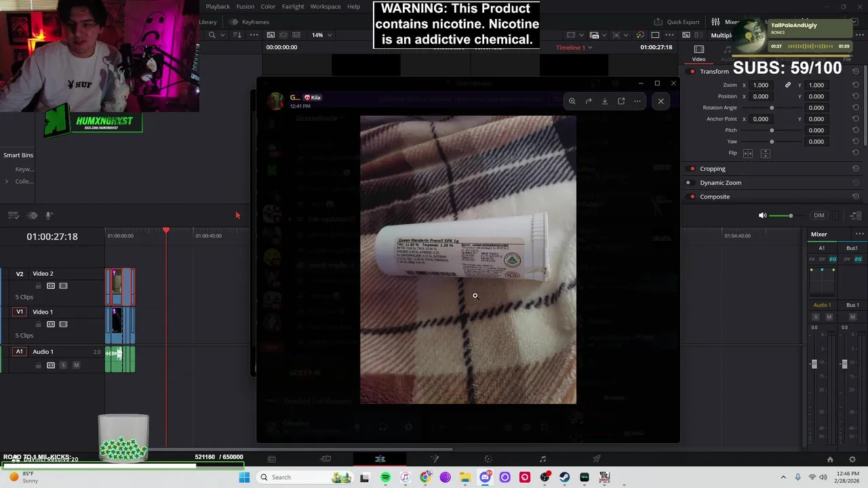Open the Playback menu
Image resolution: width=868 pixels, height=488 pixels.
coord(218,6)
